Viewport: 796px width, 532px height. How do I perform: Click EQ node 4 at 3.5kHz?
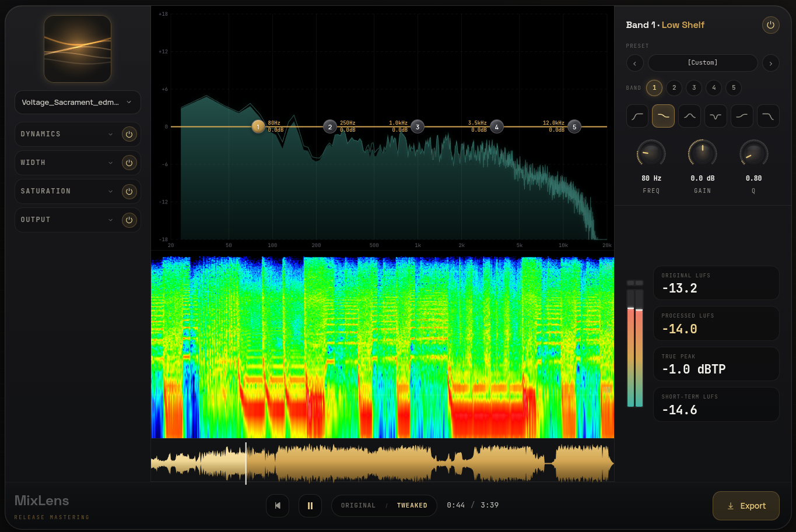point(497,126)
